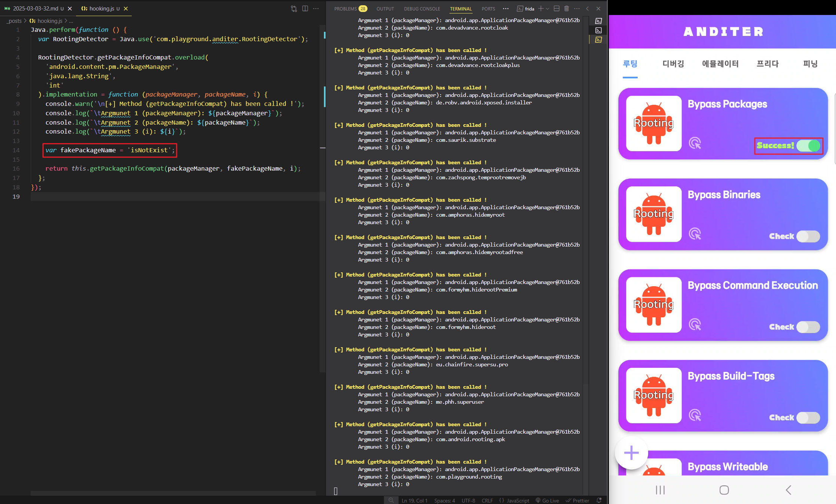Split the editor right
Screen dimensions: 836x504
(305, 9)
